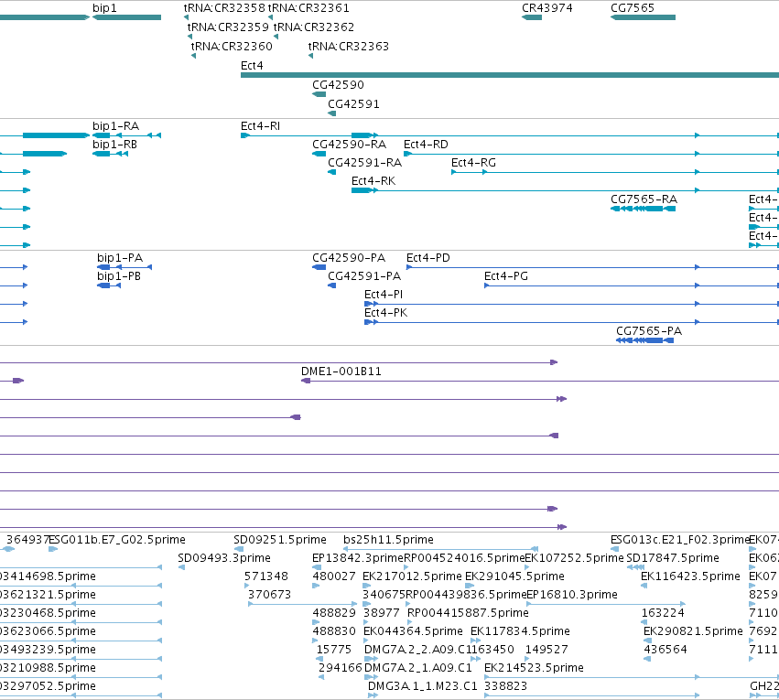Click the bip1-PA protein feature

pyautogui.click(x=124, y=267)
